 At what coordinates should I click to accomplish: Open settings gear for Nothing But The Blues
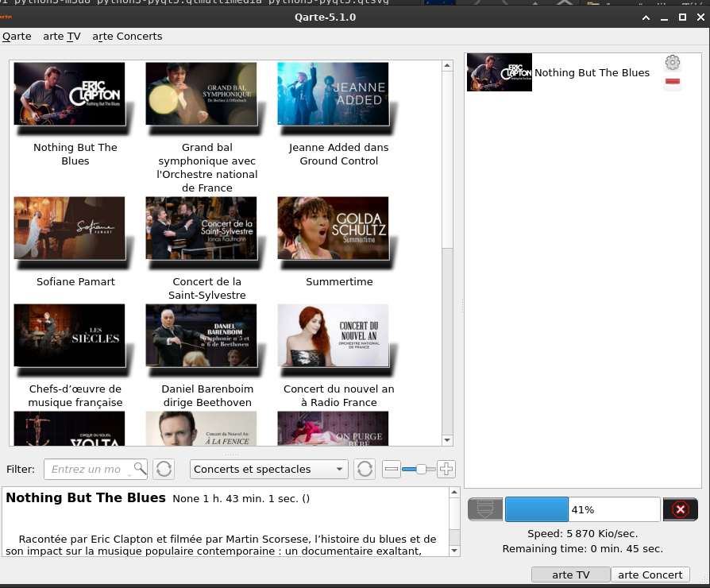pos(673,63)
